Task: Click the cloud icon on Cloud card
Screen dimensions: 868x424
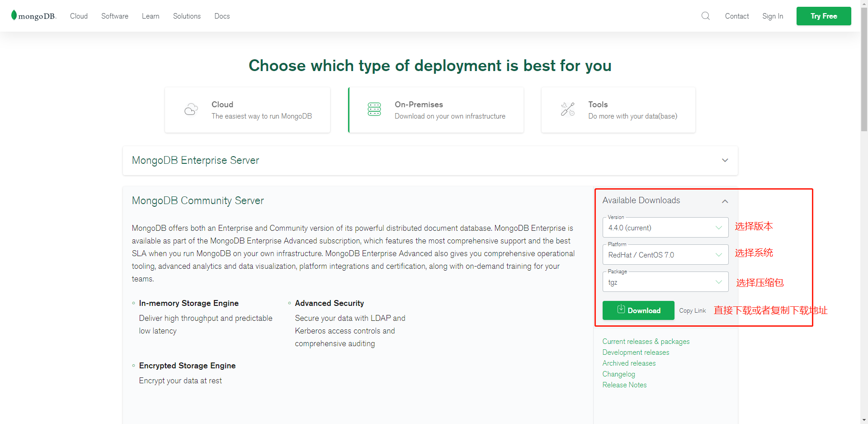Action: point(191,110)
